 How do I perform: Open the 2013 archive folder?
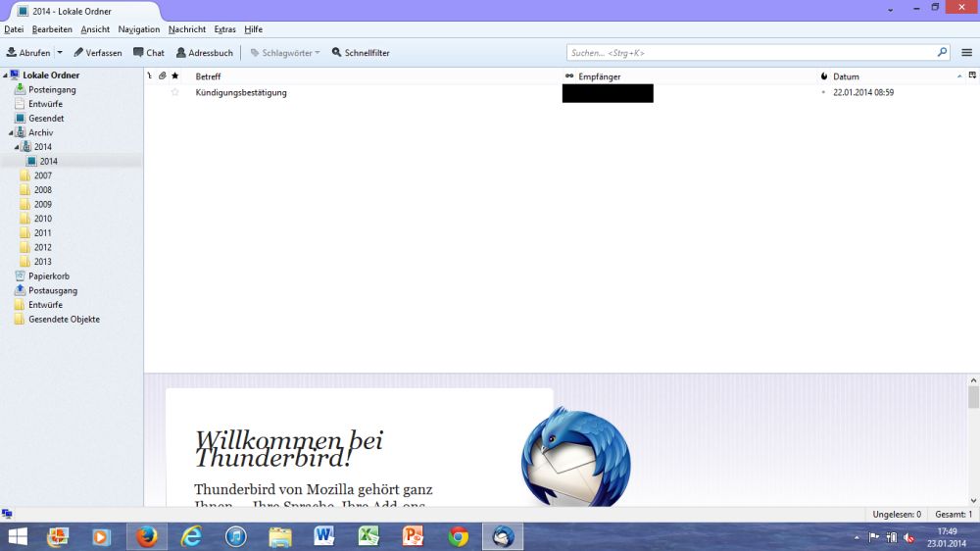pyautogui.click(x=42, y=262)
